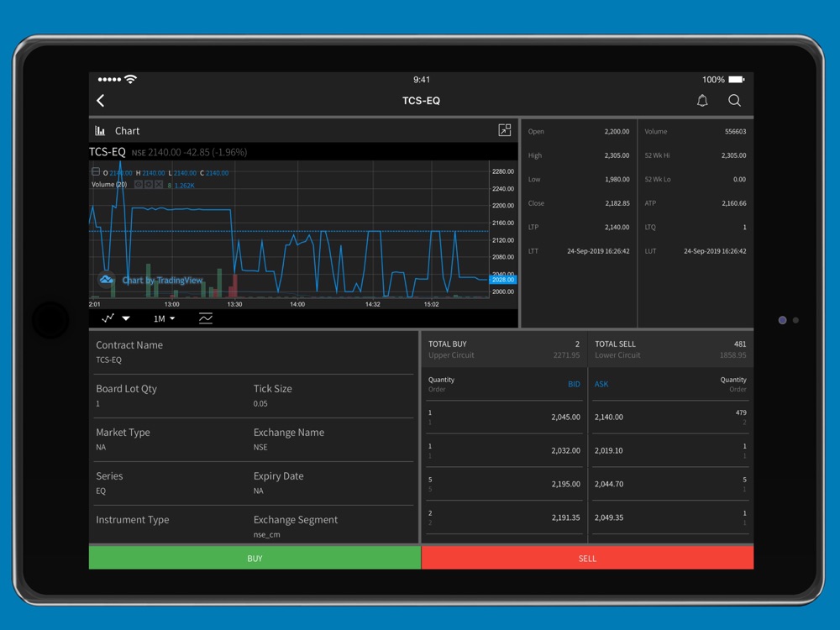The image size is (840, 630).
Task: Open alerts with the bell icon
Action: click(701, 101)
